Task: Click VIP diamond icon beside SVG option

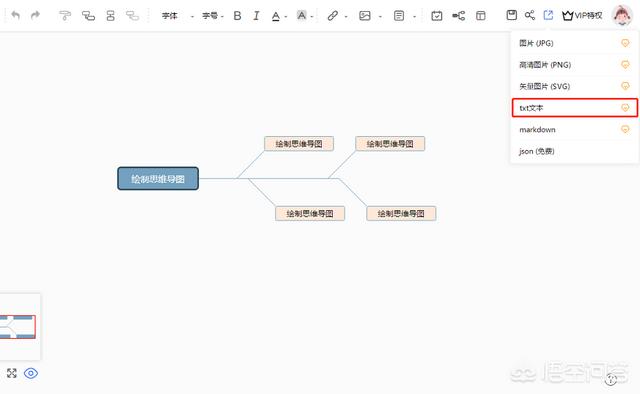Action: pyautogui.click(x=625, y=86)
